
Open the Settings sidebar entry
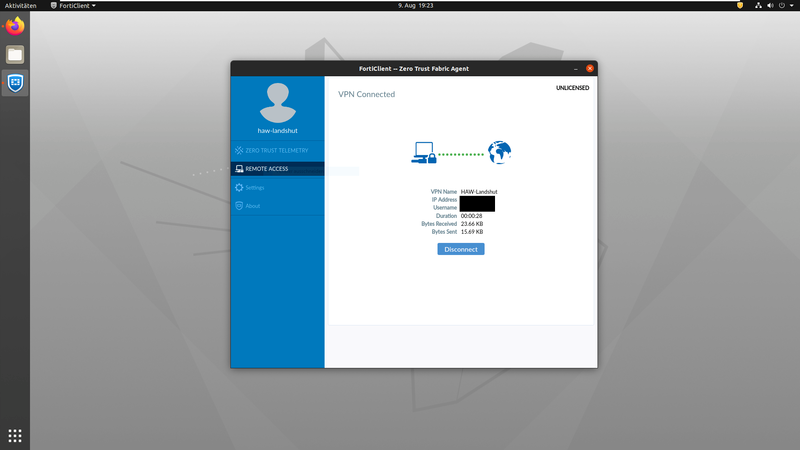coord(254,187)
